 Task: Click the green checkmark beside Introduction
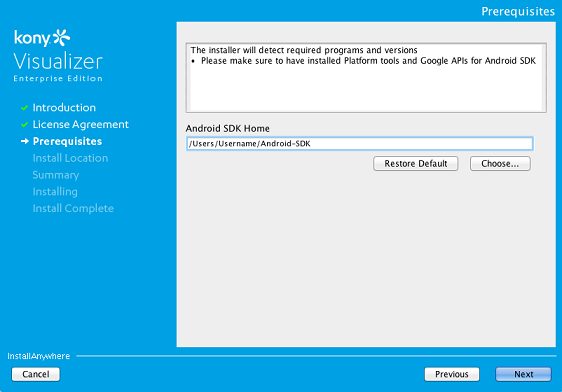click(24, 107)
